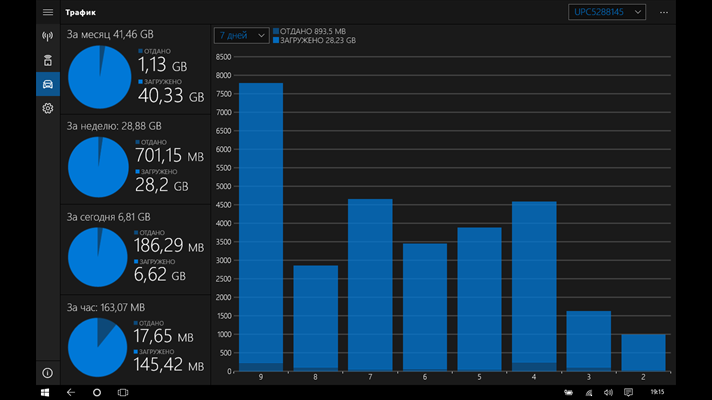Select the За неделю 28,88 GB panel
The width and height of the screenshot is (712, 400).
tap(135, 160)
